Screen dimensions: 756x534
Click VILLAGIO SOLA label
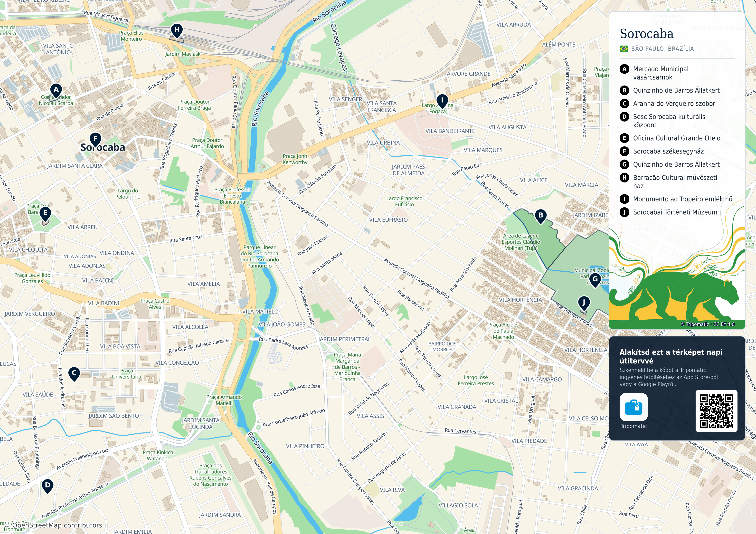coord(458,506)
